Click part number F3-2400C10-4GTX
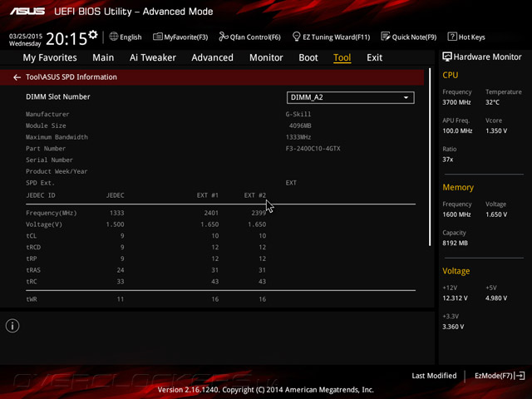Image resolution: width=532 pixels, height=399 pixels. click(x=313, y=149)
